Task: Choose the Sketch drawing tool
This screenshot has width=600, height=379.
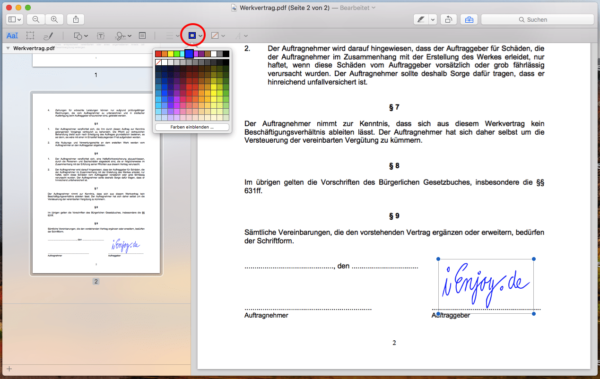Action: click(48, 36)
